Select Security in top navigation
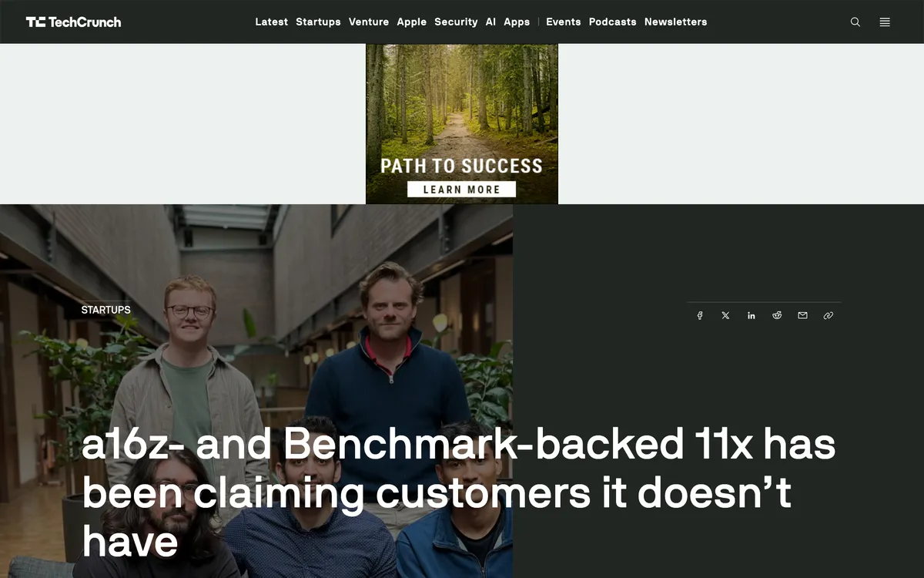This screenshot has width=924, height=578. [x=456, y=22]
